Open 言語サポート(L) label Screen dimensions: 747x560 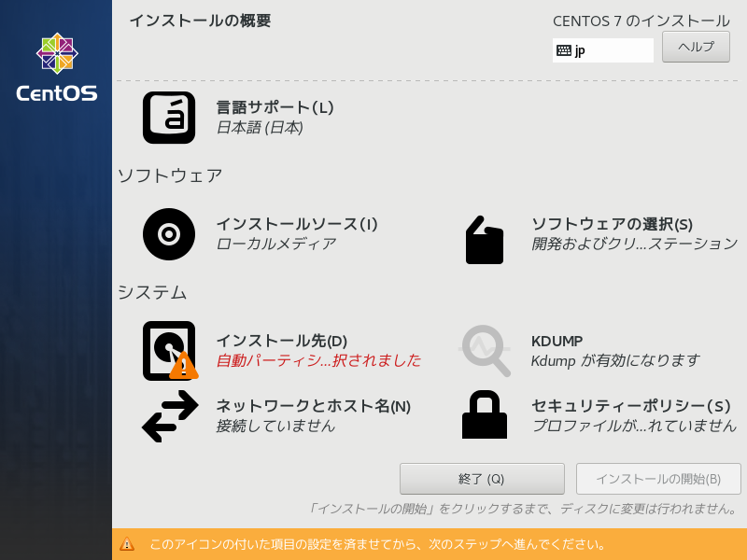275,107
